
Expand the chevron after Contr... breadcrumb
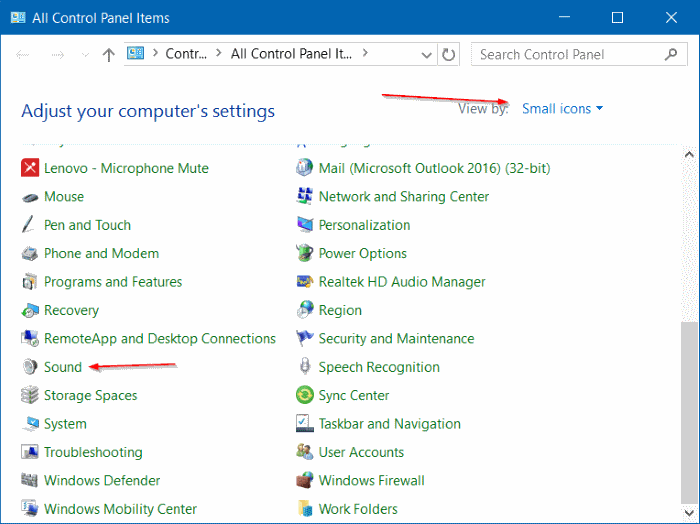(219, 54)
